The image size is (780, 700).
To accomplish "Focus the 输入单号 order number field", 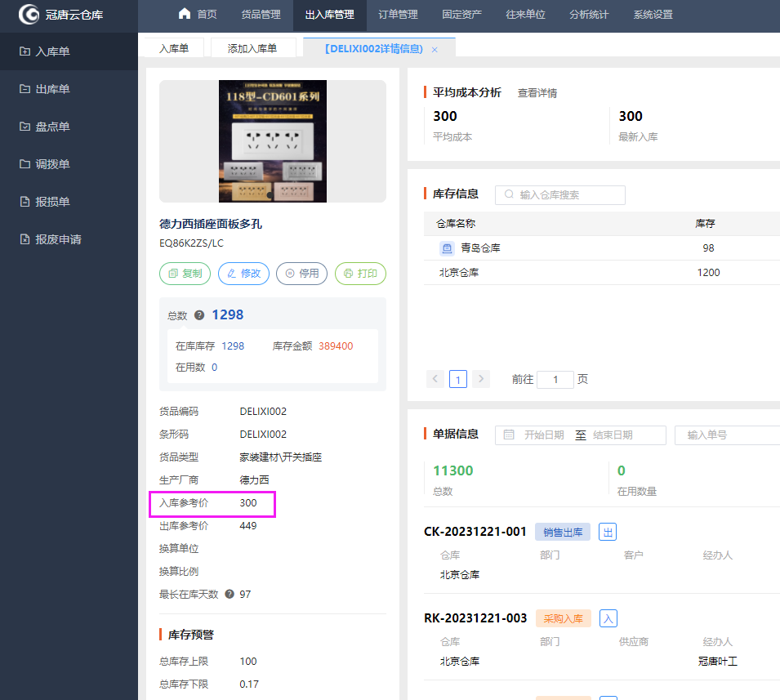I will (x=727, y=435).
